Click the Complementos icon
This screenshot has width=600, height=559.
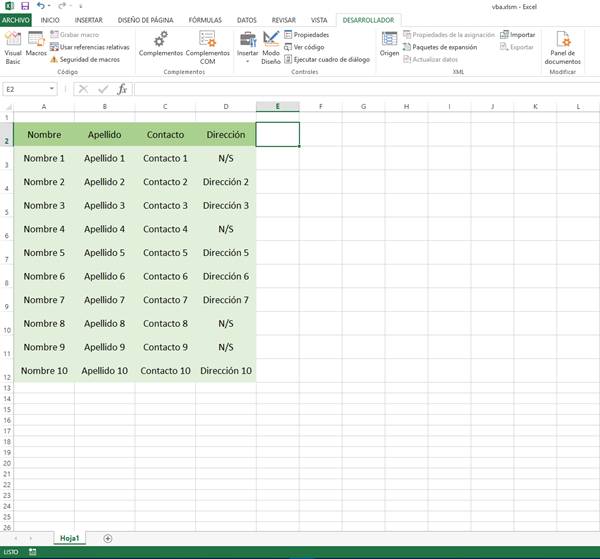click(x=160, y=45)
